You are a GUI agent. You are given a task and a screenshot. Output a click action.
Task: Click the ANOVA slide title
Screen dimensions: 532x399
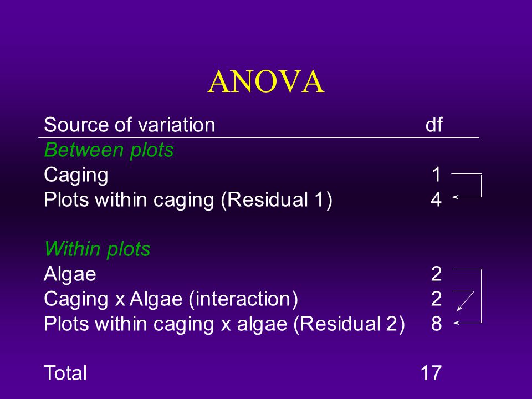click(266, 82)
